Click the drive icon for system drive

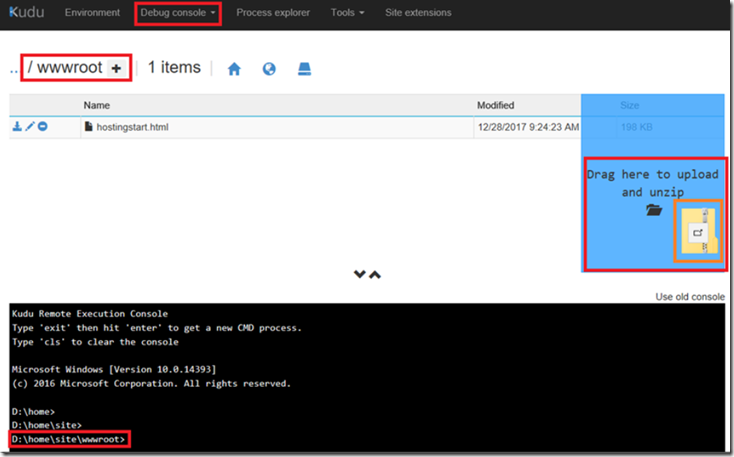tap(304, 69)
